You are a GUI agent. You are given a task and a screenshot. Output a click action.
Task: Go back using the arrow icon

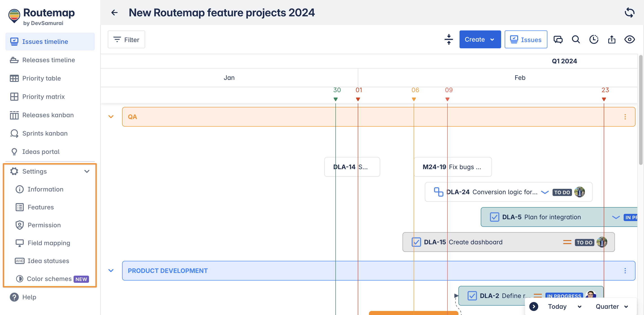coord(114,13)
